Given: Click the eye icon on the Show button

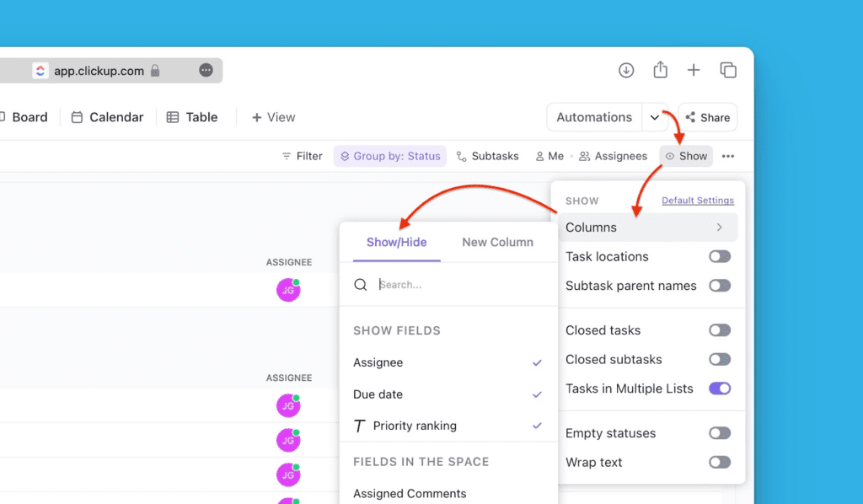Looking at the screenshot, I should (x=670, y=156).
